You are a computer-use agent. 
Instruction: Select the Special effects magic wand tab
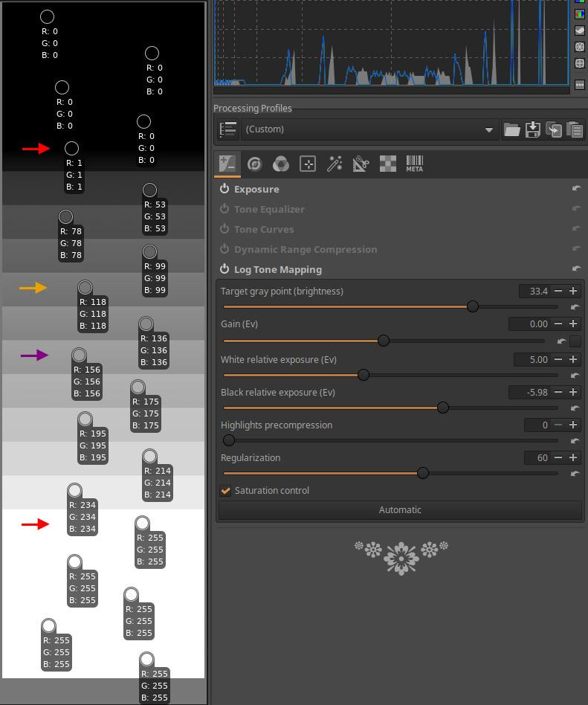(x=335, y=164)
